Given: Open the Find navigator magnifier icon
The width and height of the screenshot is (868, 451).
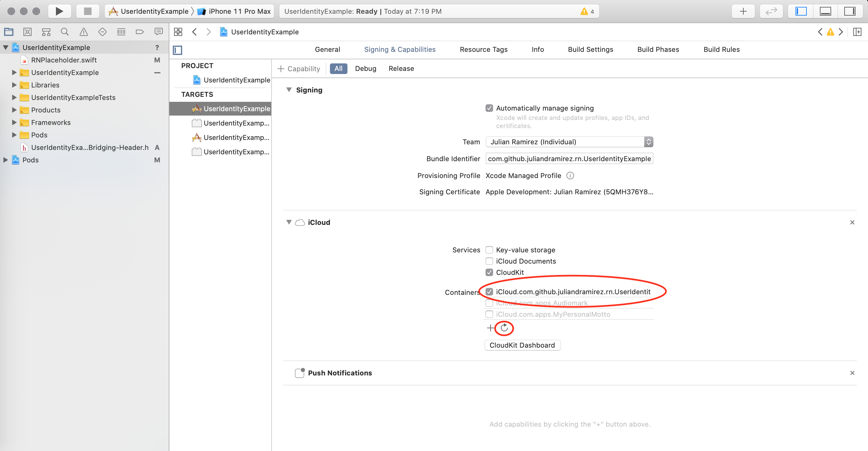Looking at the screenshot, I should 65,32.
